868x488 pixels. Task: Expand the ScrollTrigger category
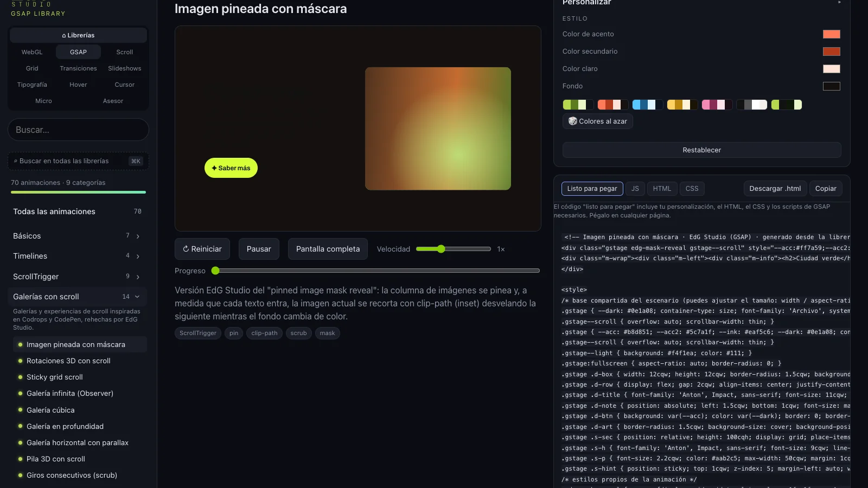tap(78, 277)
